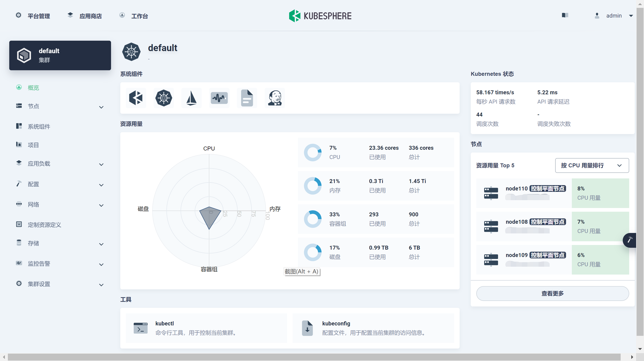
Task: Click the kubectl terminal icon
Action: [x=140, y=328]
